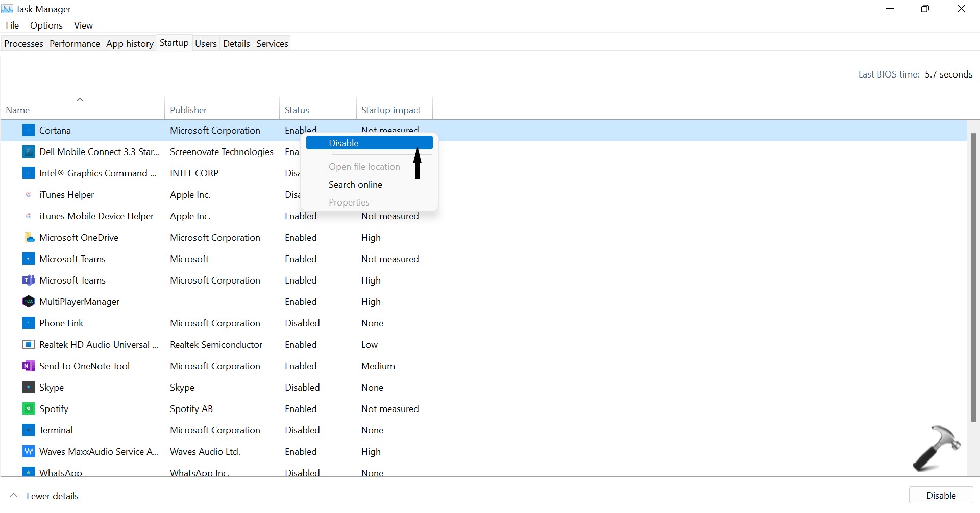Sort list by Name column header
980x513 pixels.
pyautogui.click(x=18, y=110)
